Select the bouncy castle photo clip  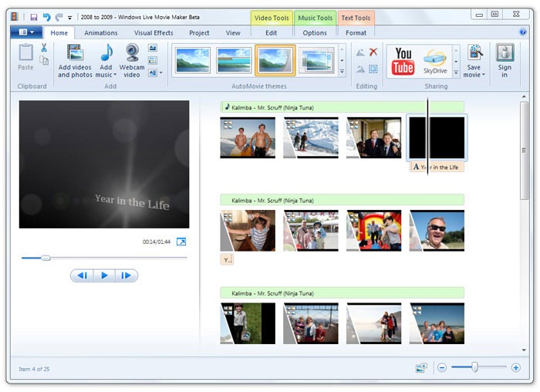[373, 231]
